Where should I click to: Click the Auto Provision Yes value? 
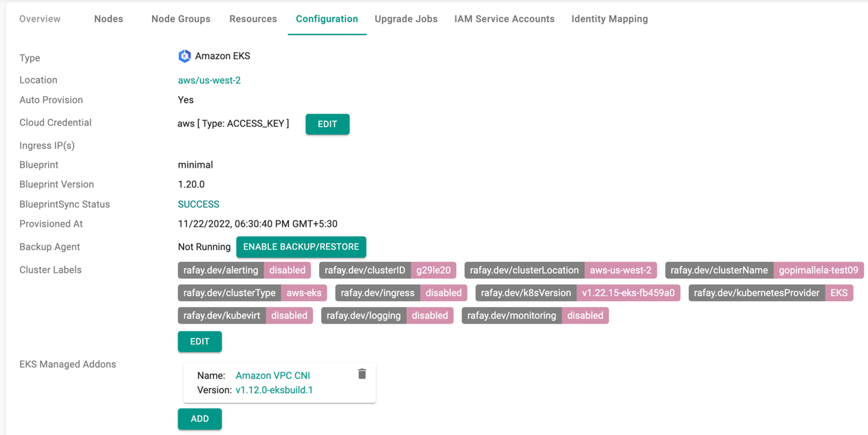click(x=186, y=100)
